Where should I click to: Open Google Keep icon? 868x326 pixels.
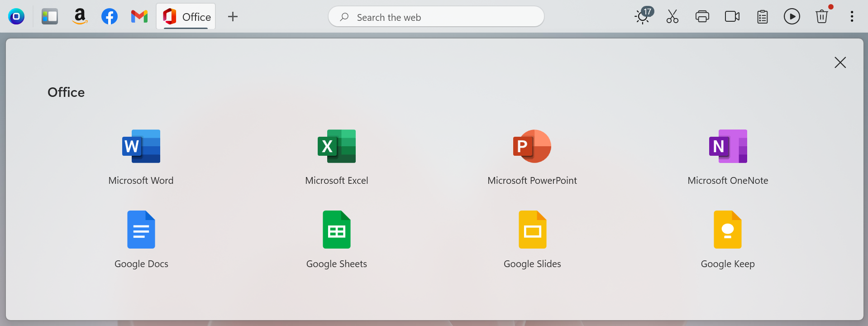(728, 230)
